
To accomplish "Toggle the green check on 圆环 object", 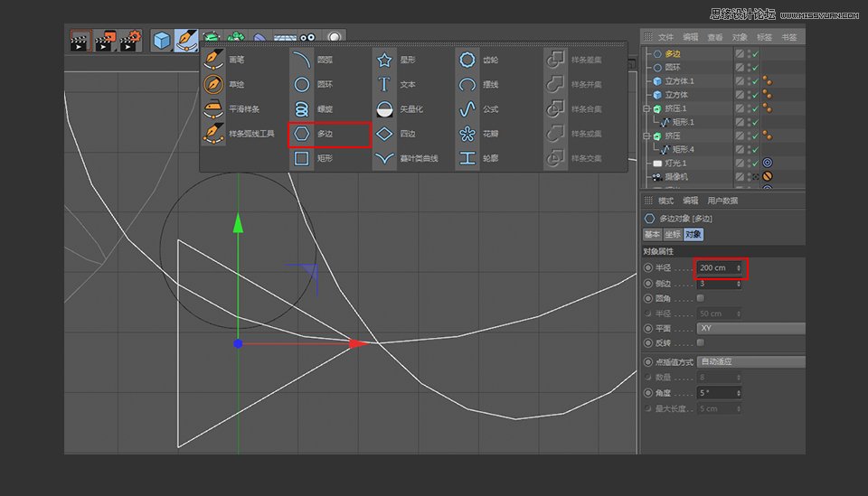I will (755, 68).
